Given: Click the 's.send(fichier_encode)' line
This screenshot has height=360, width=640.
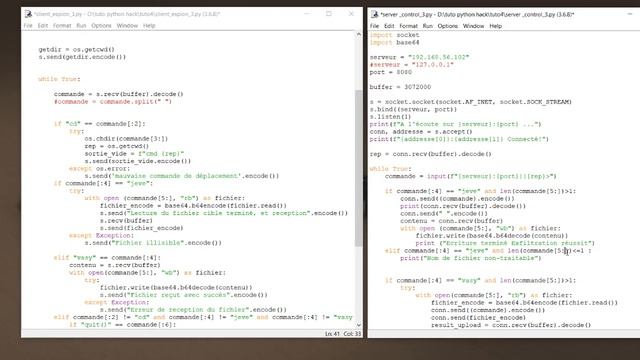Looking at the screenshot, I should [x=141, y=228].
